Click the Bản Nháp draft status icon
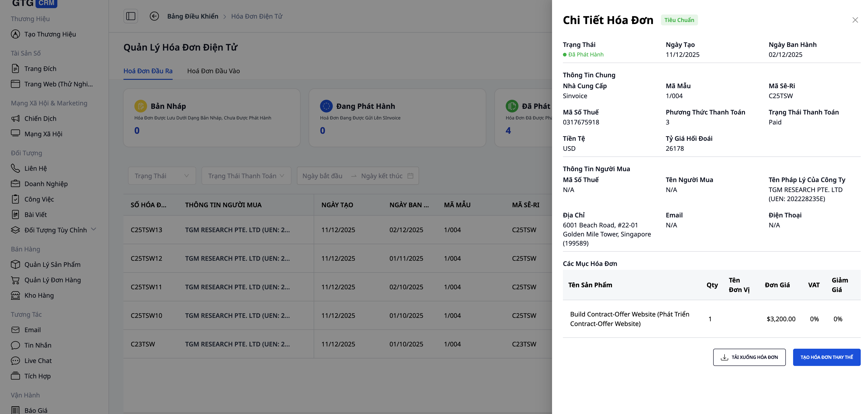This screenshot has width=868, height=414. click(x=141, y=106)
